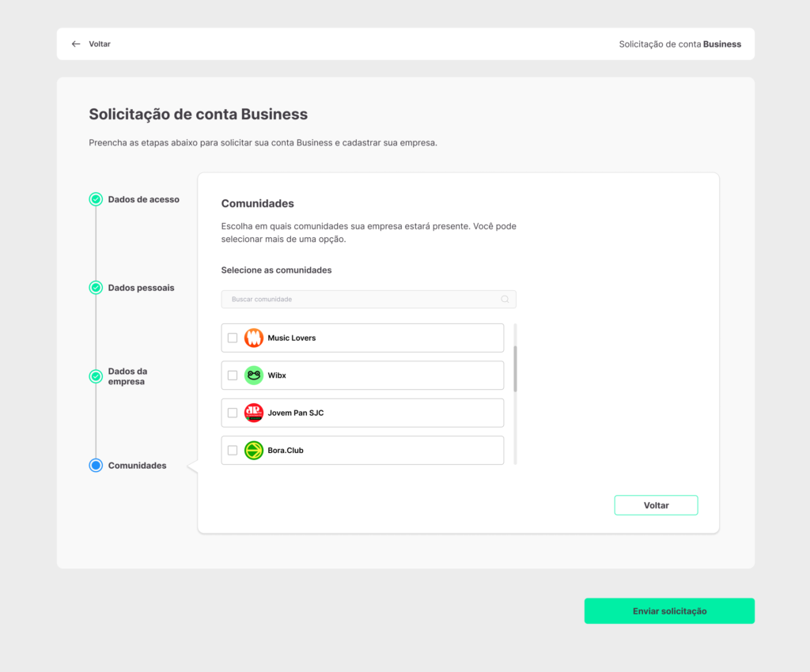Screen dimensions: 810x672
Task: Click the Dados da empresa checkmark icon
Action: coord(96,376)
